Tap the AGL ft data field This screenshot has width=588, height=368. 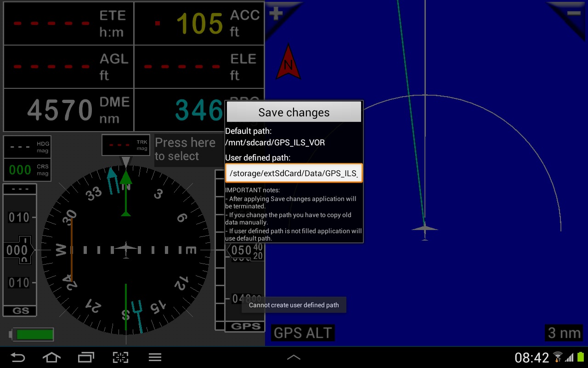(x=69, y=67)
